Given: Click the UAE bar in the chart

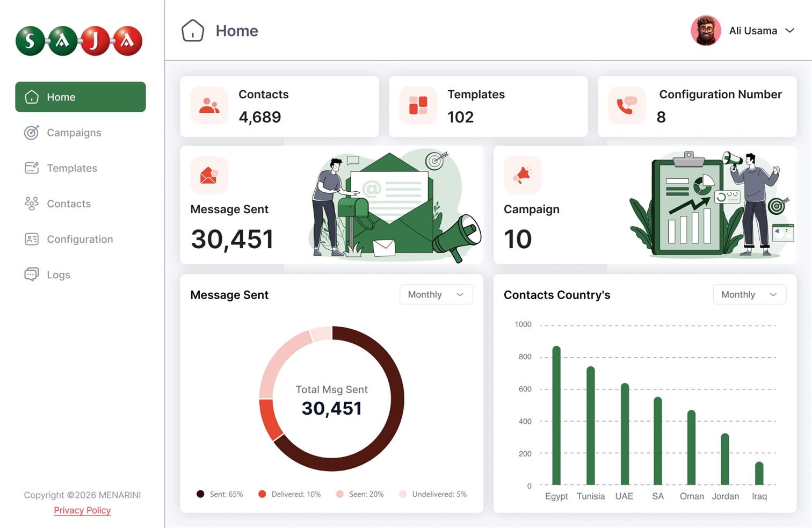Looking at the screenshot, I should [625, 434].
